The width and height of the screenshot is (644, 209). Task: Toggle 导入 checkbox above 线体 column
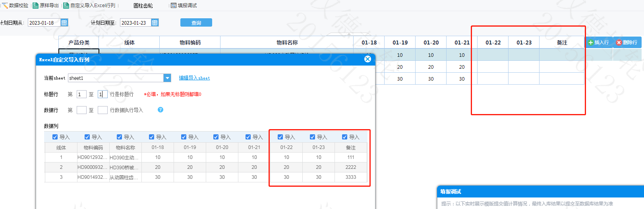[x=55, y=137]
